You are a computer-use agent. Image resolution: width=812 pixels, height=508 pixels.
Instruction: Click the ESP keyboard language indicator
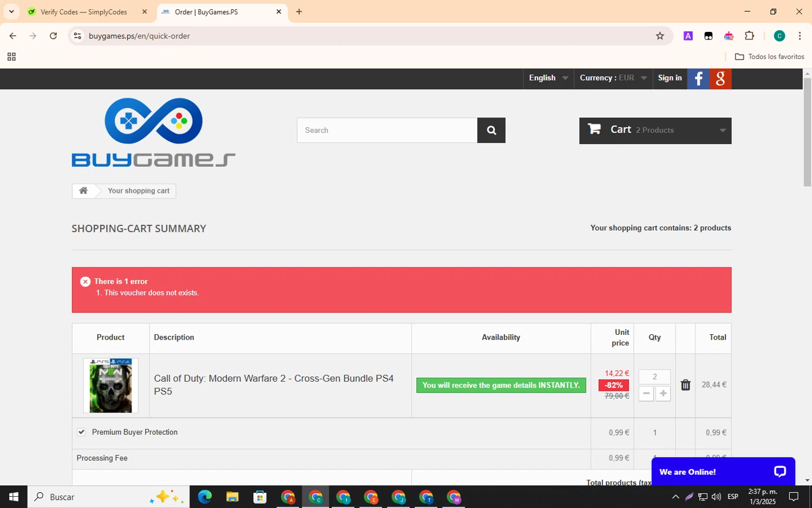[733, 497]
